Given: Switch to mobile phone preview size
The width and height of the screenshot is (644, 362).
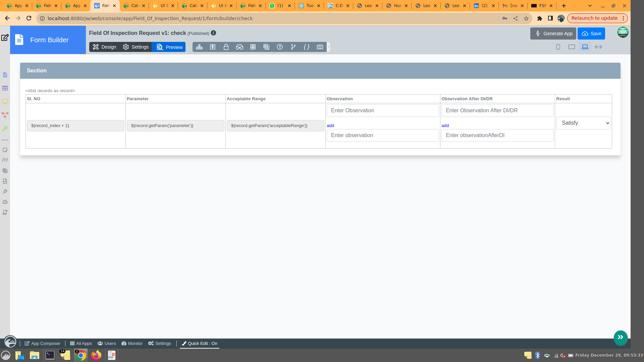Looking at the screenshot, I should [x=558, y=47].
